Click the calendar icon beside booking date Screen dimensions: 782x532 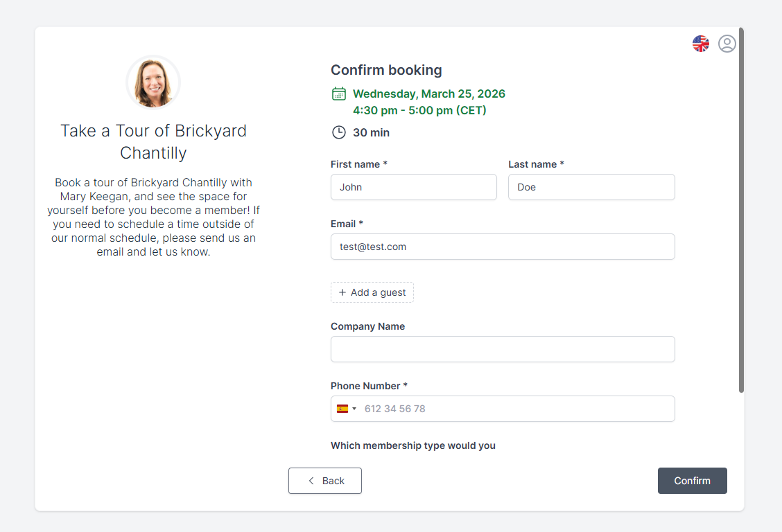tap(339, 94)
